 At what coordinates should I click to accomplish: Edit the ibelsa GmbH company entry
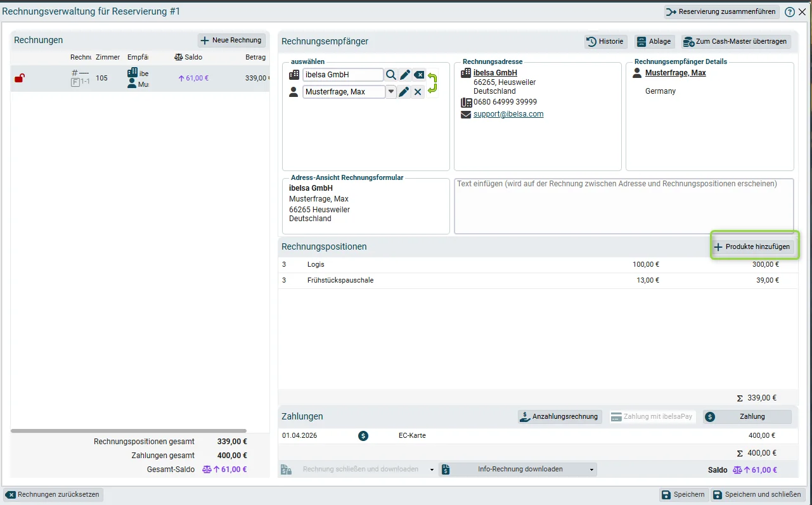pyautogui.click(x=405, y=75)
